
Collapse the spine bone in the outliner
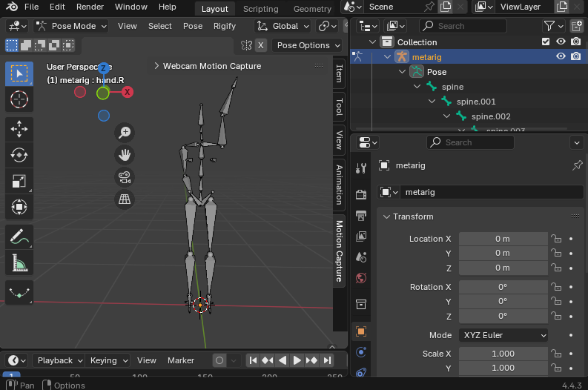coord(418,87)
